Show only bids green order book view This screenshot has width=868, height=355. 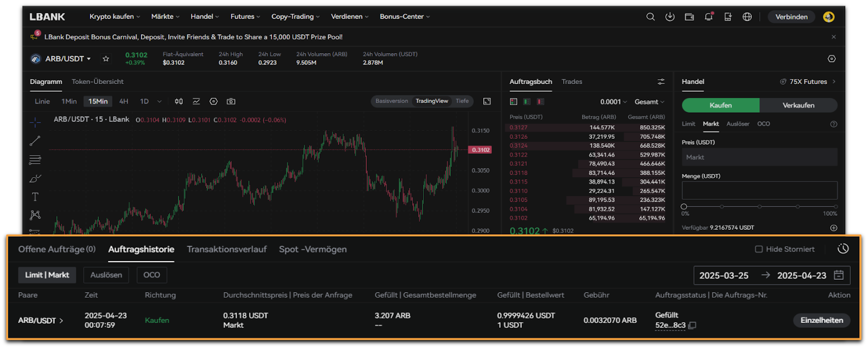527,101
